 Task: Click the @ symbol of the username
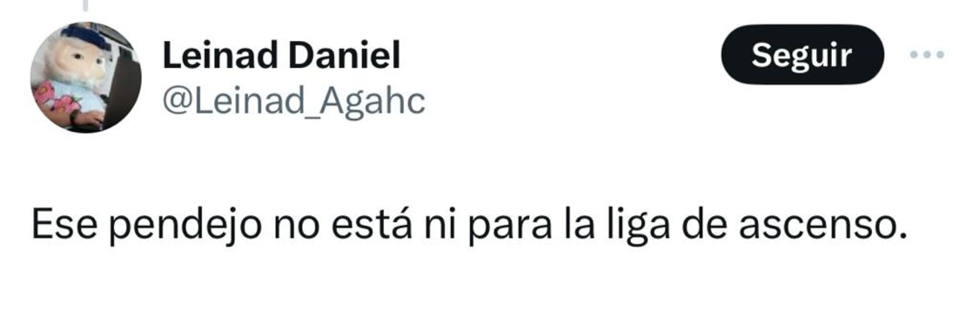pyautogui.click(x=177, y=102)
